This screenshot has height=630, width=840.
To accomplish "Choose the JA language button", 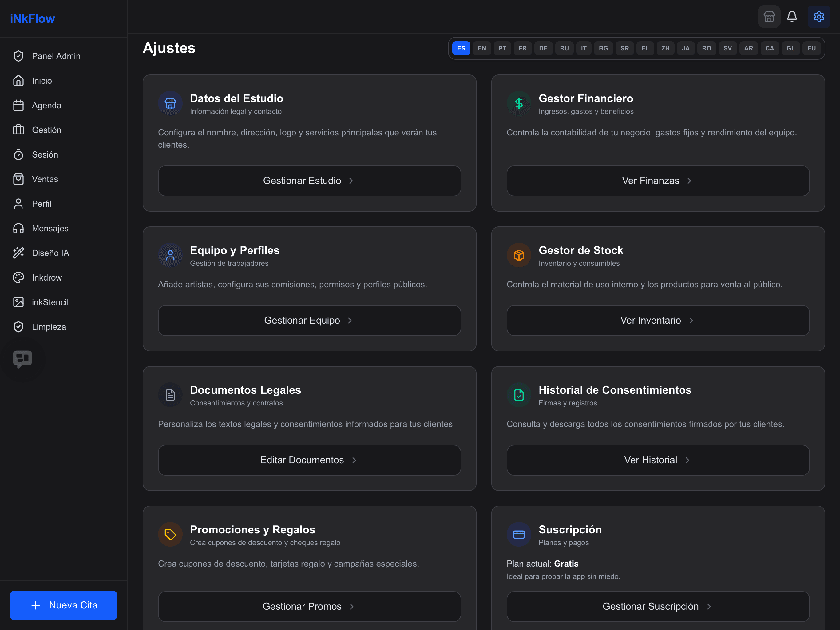I will tap(685, 48).
